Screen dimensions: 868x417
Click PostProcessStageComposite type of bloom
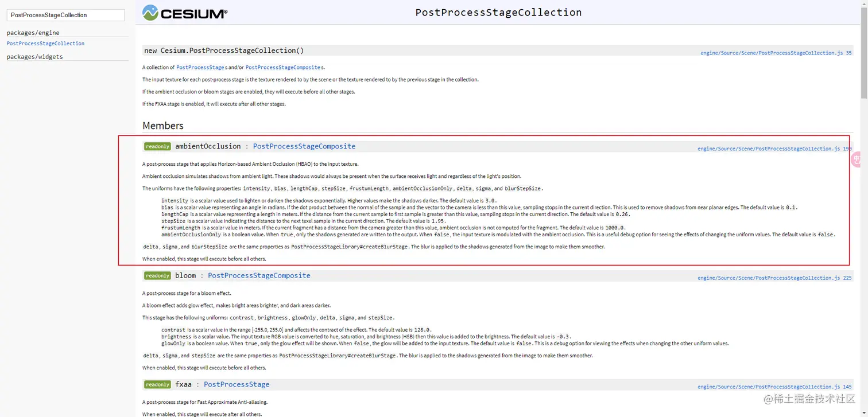[x=259, y=275]
